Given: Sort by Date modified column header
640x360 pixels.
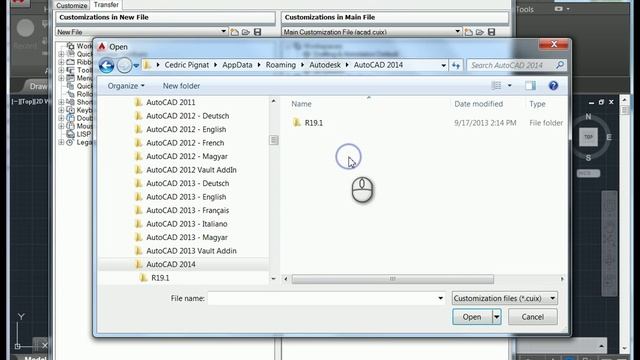Looking at the screenshot, I should (x=478, y=104).
